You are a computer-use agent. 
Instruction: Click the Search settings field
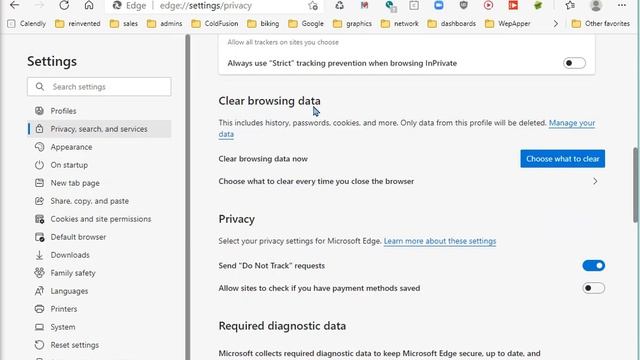tap(99, 87)
